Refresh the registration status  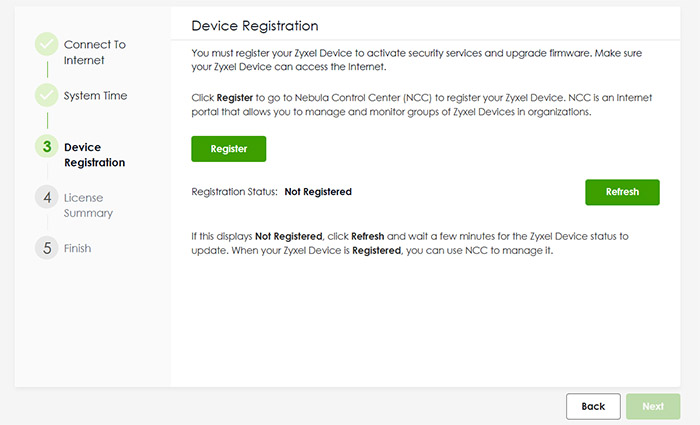point(622,192)
